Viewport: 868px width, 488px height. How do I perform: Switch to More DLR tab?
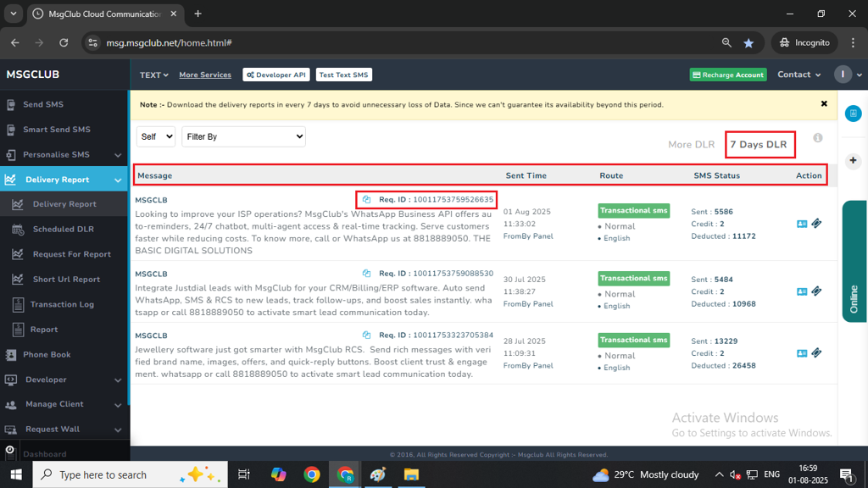point(692,144)
